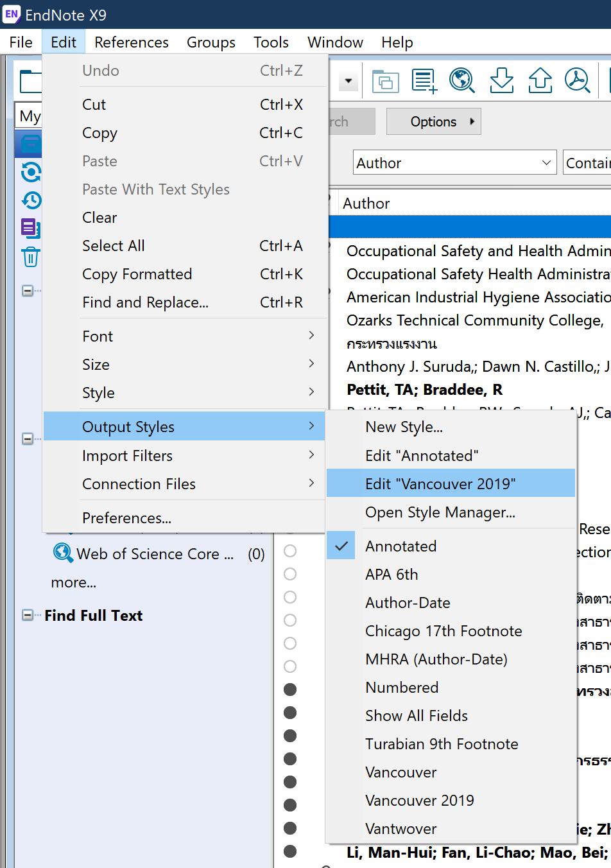
Task: Select APA 6th output style
Action: [451, 575]
